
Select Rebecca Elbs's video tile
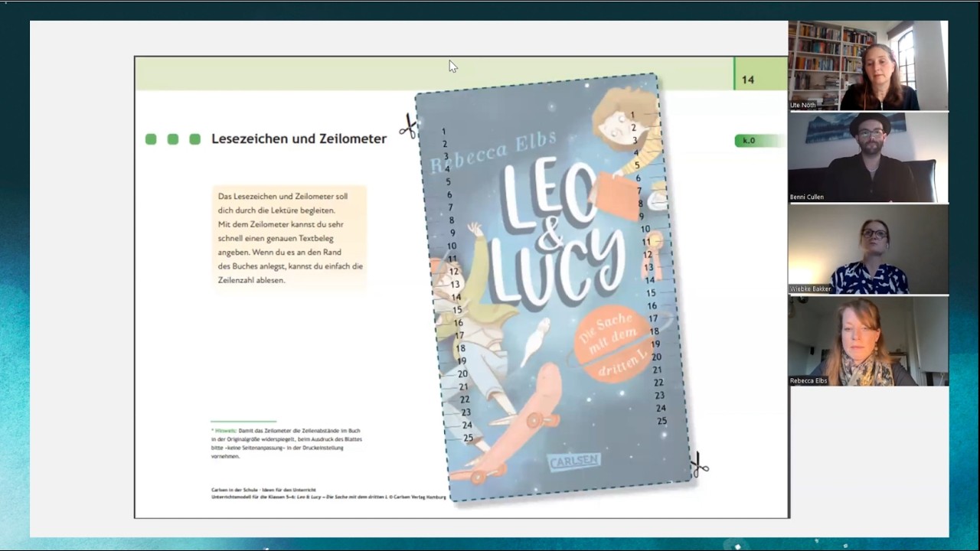[868, 341]
